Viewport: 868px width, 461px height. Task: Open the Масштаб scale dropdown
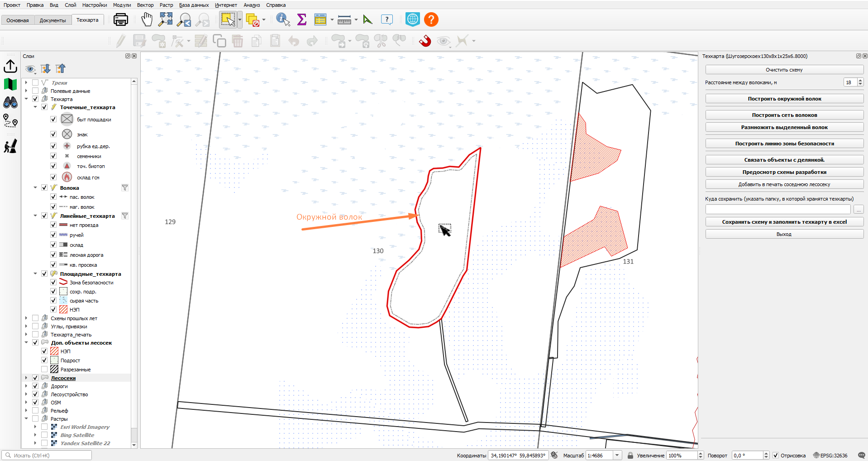pos(617,456)
